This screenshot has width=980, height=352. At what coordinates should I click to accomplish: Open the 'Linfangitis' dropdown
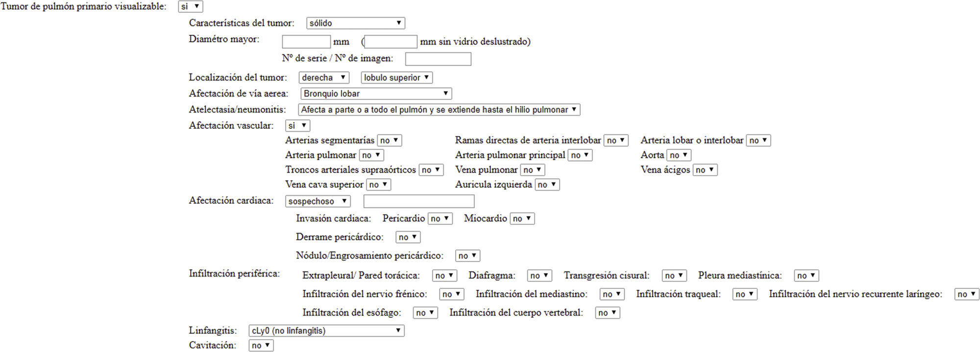pos(326,331)
